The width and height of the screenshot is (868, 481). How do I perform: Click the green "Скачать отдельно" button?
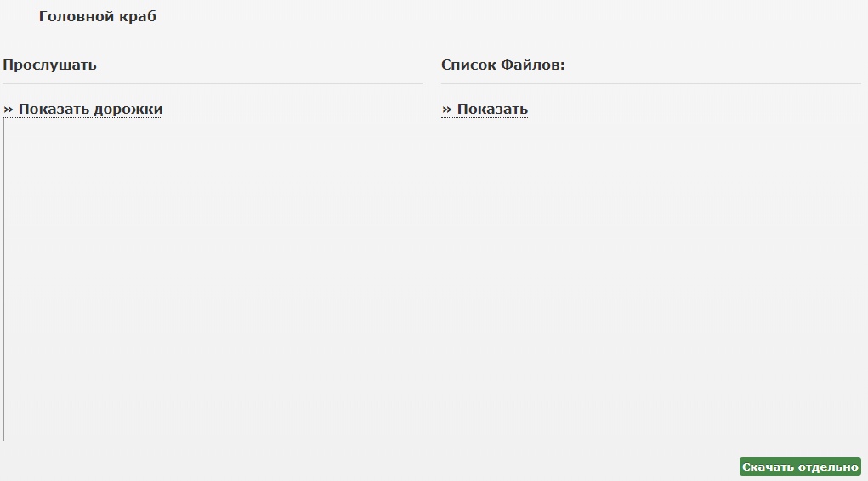(800, 467)
